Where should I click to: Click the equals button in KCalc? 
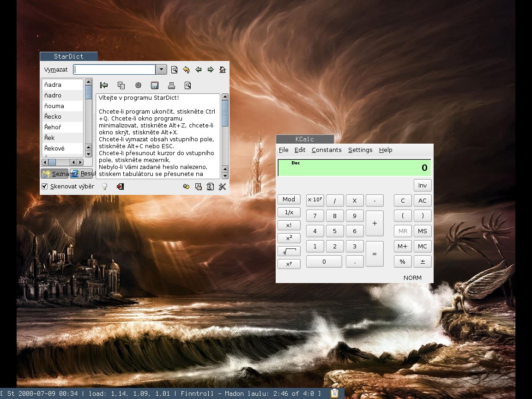coord(375,254)
